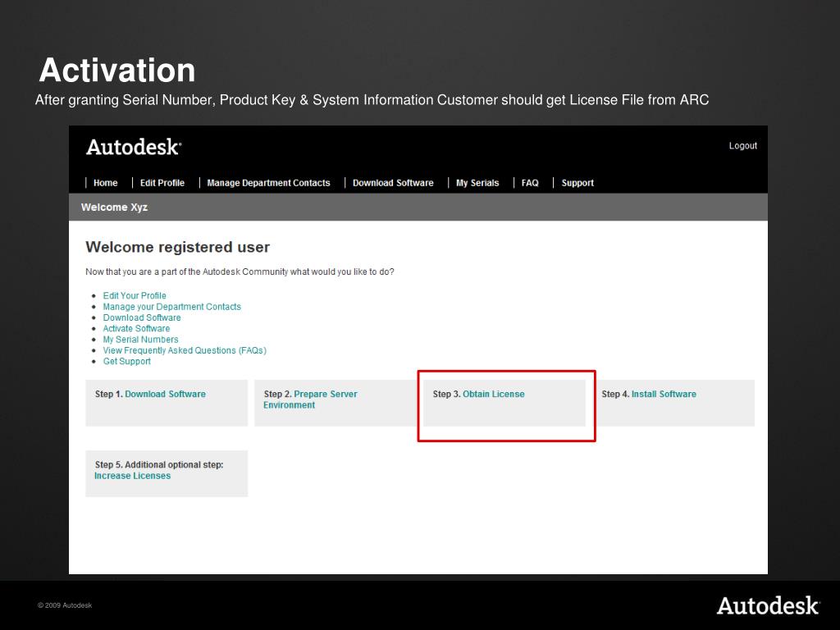Click the Welcome Xyz banner text
This screenshot has height=630, width=840.
(x=114, y=208)
